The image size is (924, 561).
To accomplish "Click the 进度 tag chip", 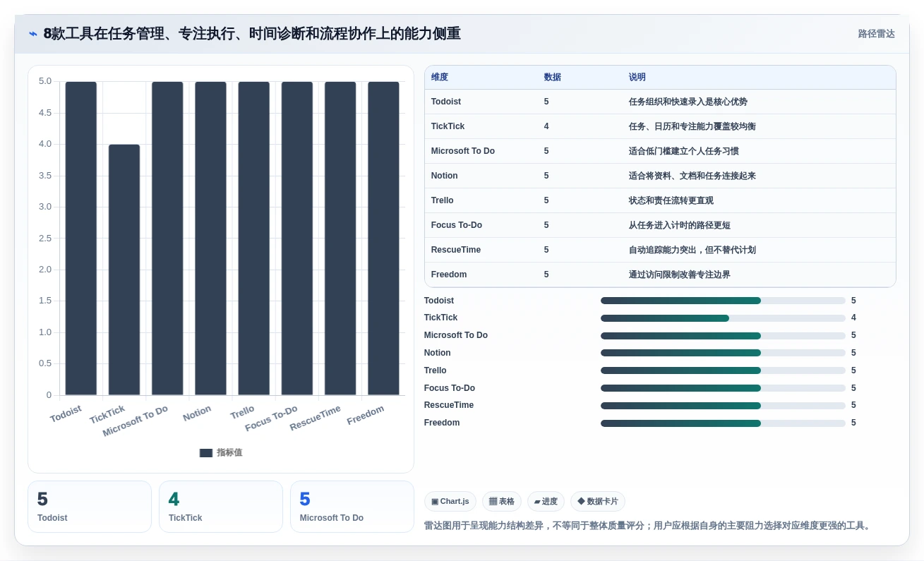I will (546, 502).
